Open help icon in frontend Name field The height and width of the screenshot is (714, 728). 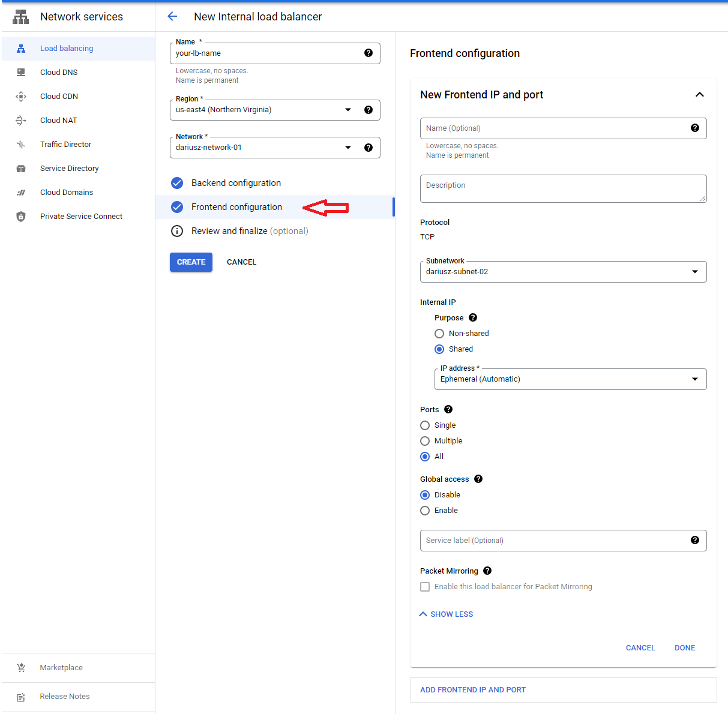click(x=695, y=128)
